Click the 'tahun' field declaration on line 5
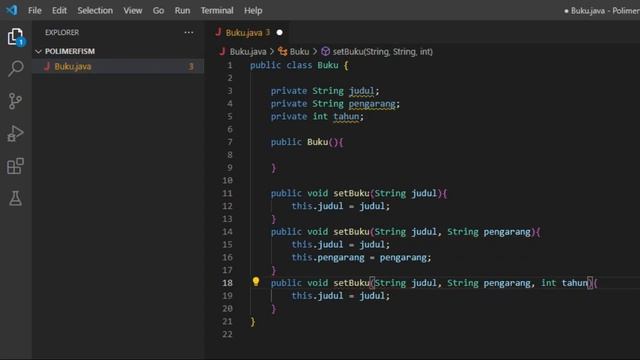This screenshot has height=360, width=640. click(x=346, y=116)
